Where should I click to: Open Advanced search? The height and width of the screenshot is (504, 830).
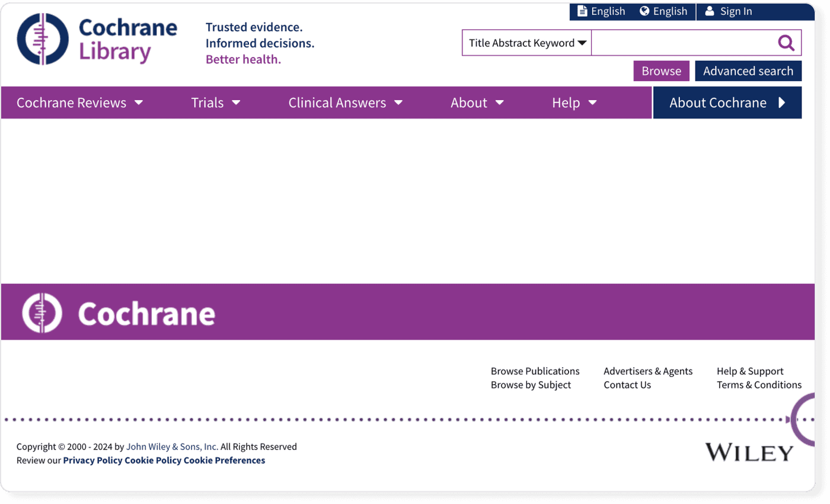pyautogui.click(x=748, y=71)
